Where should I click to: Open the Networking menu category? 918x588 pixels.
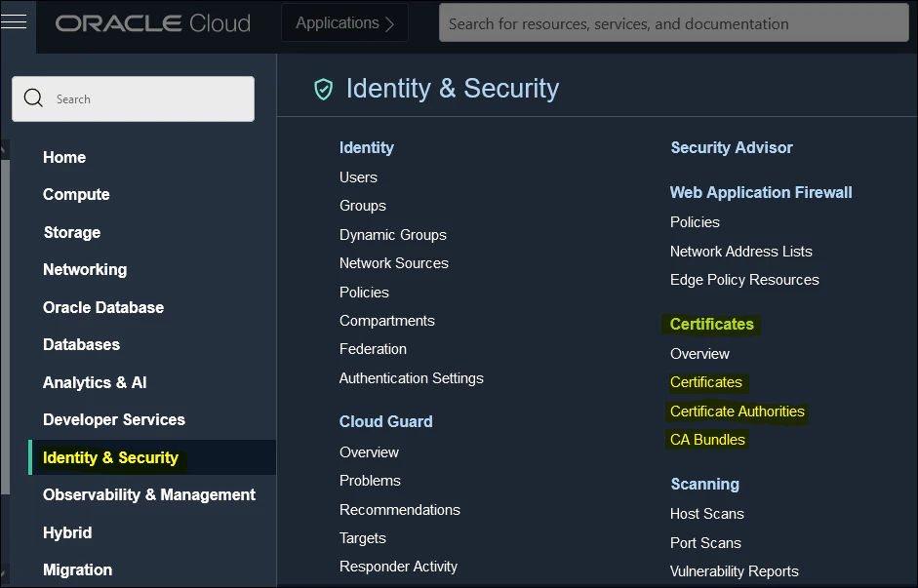pyautogui.click(x=85, y=270)
